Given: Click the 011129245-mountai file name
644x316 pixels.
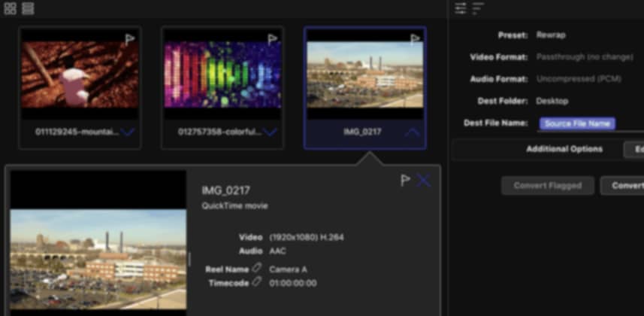Looking at the screenshot, I should pos(77,132).
